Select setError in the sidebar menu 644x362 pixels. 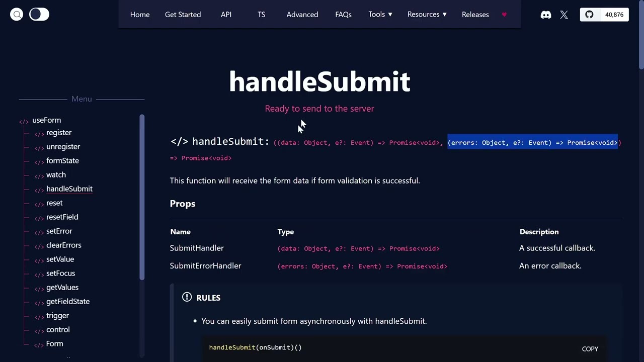coord(59,231)
